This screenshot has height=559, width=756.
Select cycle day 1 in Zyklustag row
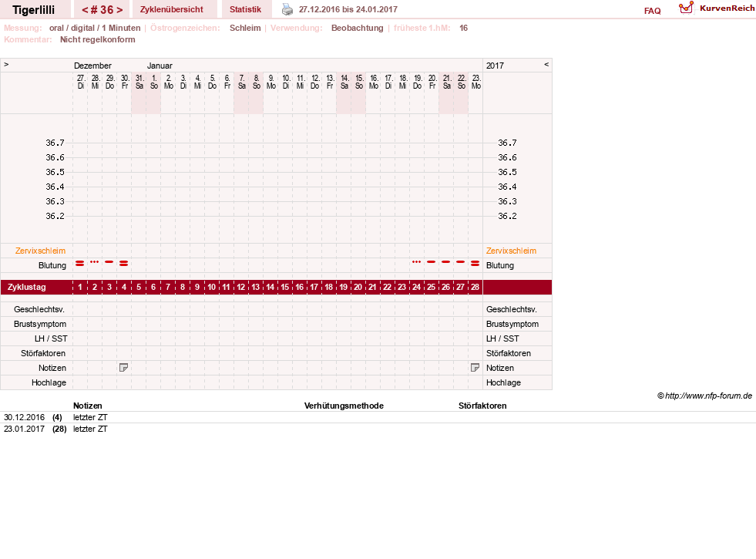click(80, 287)
